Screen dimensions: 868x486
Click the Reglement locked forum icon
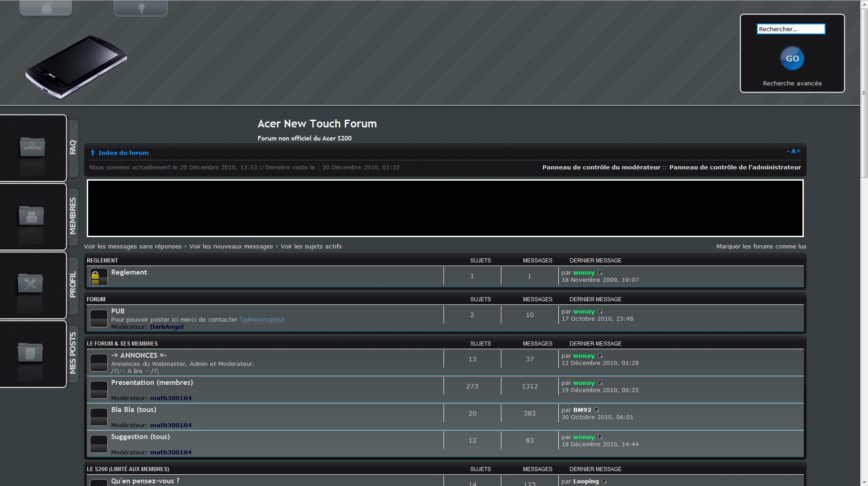99,277
